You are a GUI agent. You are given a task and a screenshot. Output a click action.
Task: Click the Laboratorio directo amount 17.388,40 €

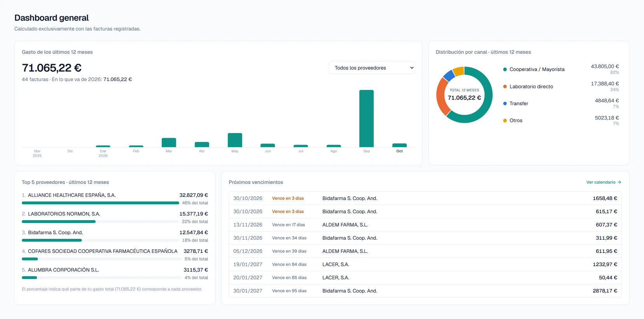[605, 84]
